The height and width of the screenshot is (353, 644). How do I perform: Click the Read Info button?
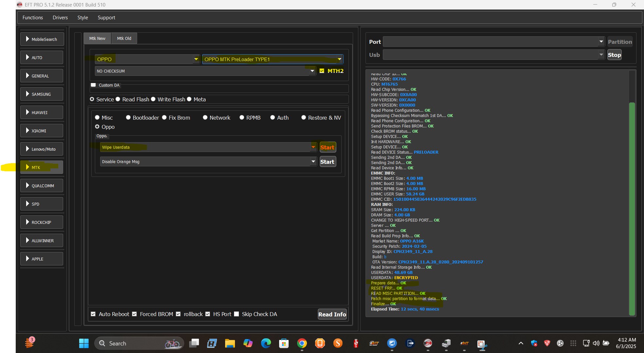tap(332, 314)
